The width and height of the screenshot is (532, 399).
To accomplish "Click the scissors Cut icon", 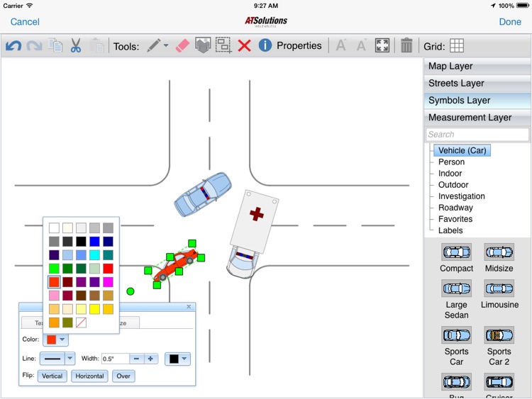I will 76,46.
